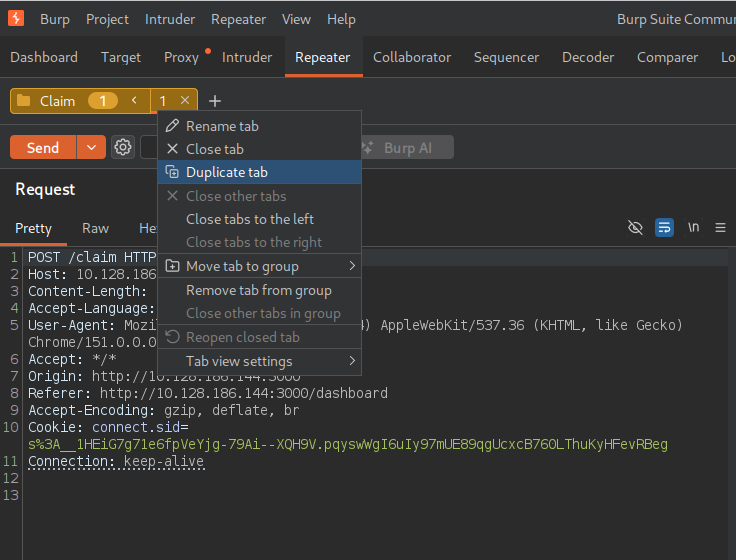
Task: Send the request
Action: [43, 148]
